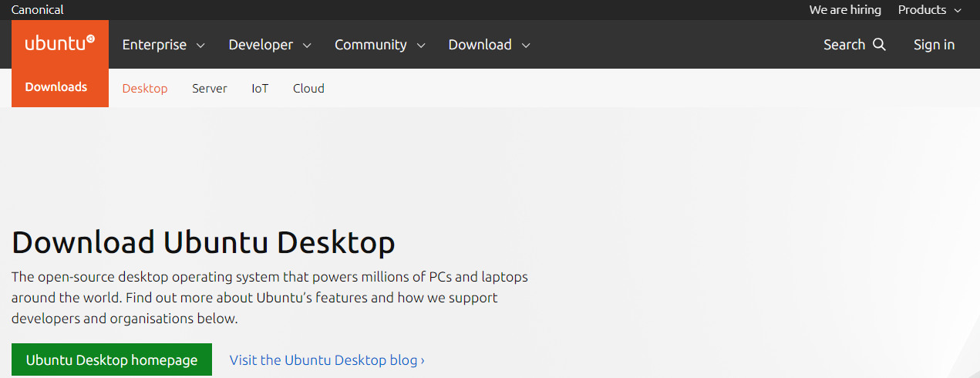This screenshot has height=378, width=980.
Task: Click the Search text label
Action: [844, 45]
